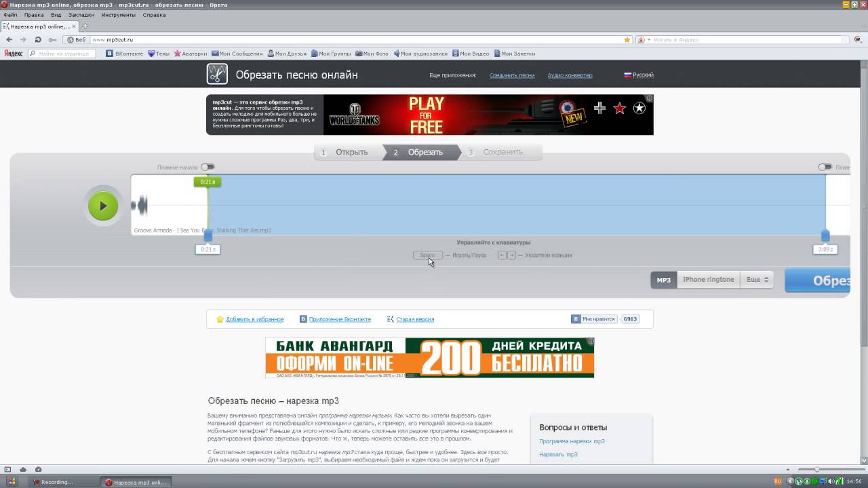The width and height of the screenshot is (868, 488).
Task: Open the ВКонтакте bookmark
Action: click(125, 54)
